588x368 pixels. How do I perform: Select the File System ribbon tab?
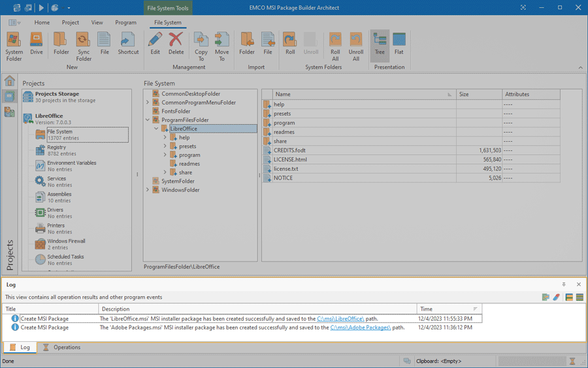[168, 22]
